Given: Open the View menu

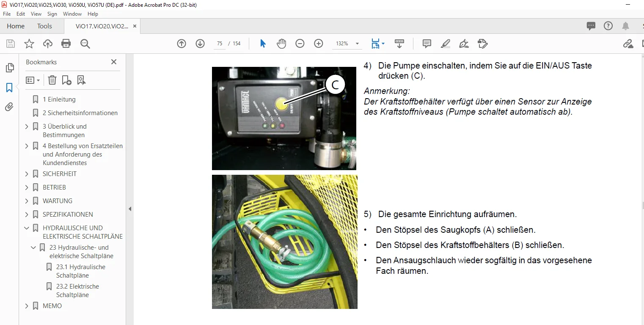Looking at the screenshot, I should coord(36,14).
